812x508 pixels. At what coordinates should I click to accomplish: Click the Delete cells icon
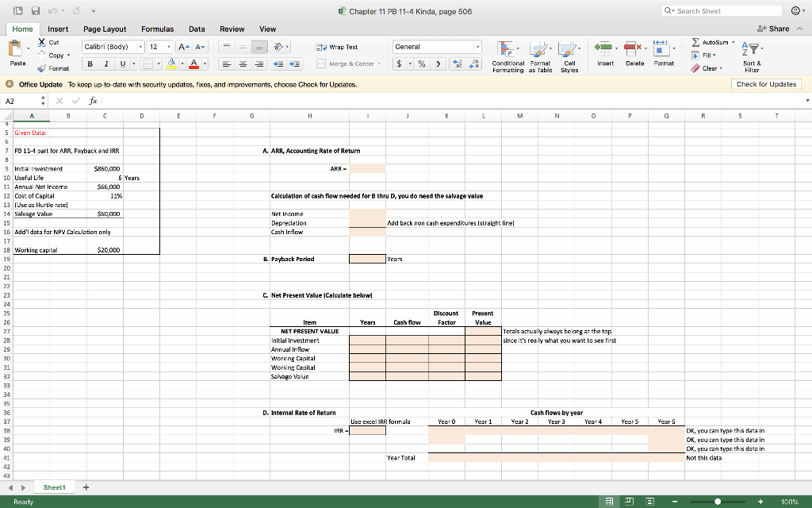pos(632,48)
